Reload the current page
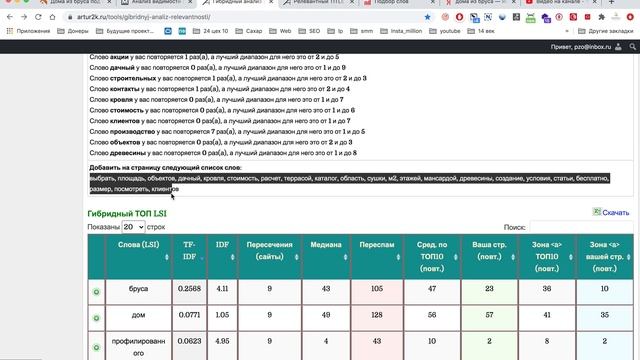The height and width of the screenshot is (360, 640). [x=38, y=17]
